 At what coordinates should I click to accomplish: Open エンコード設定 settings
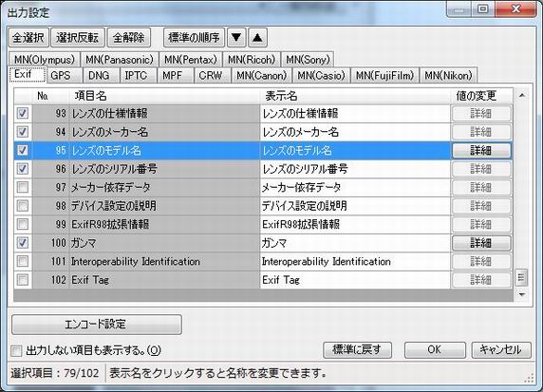point(97,325)
